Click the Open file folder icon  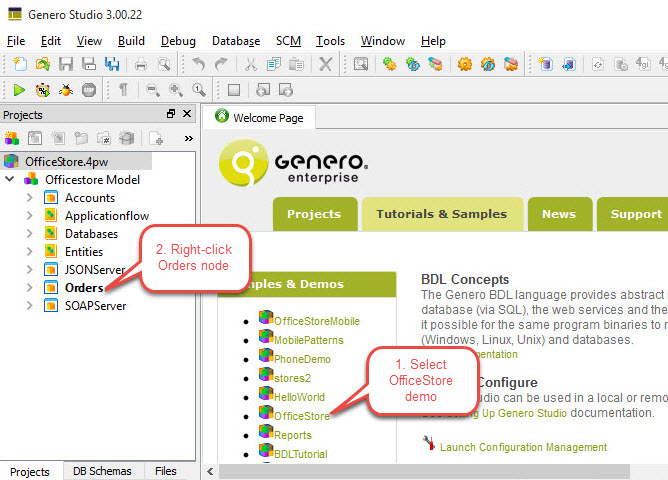43,64
